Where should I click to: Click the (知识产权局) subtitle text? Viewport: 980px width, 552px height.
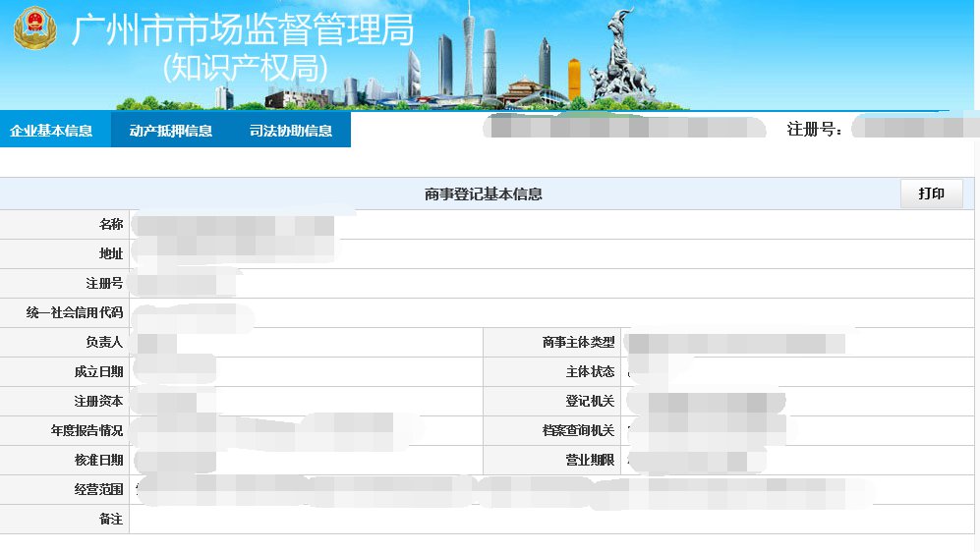(245, 67)
